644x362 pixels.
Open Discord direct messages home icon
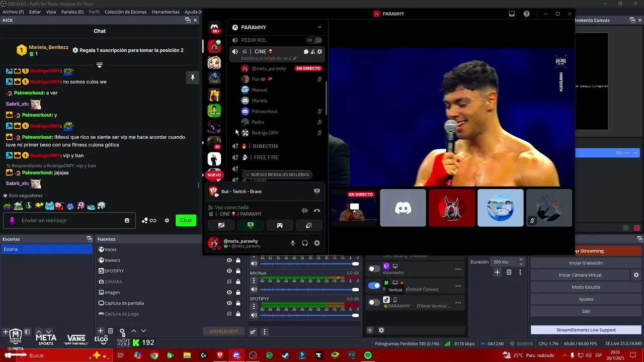tap(214, 27)
